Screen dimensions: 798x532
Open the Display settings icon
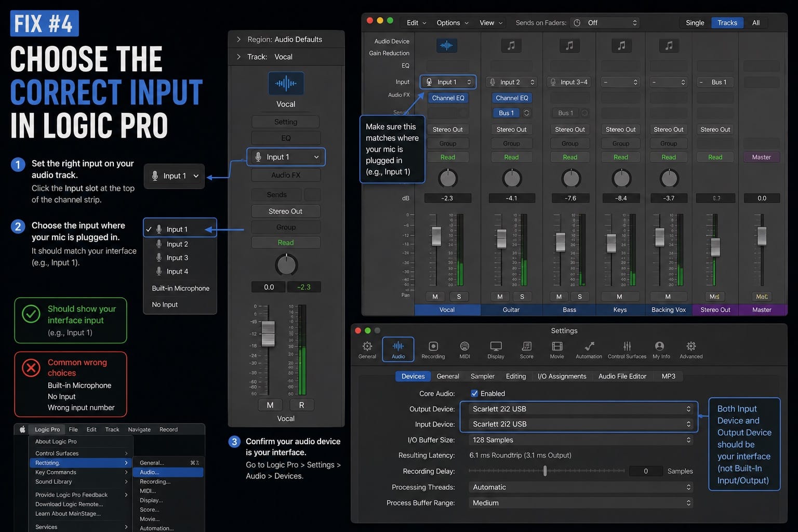tap(496, 350)
